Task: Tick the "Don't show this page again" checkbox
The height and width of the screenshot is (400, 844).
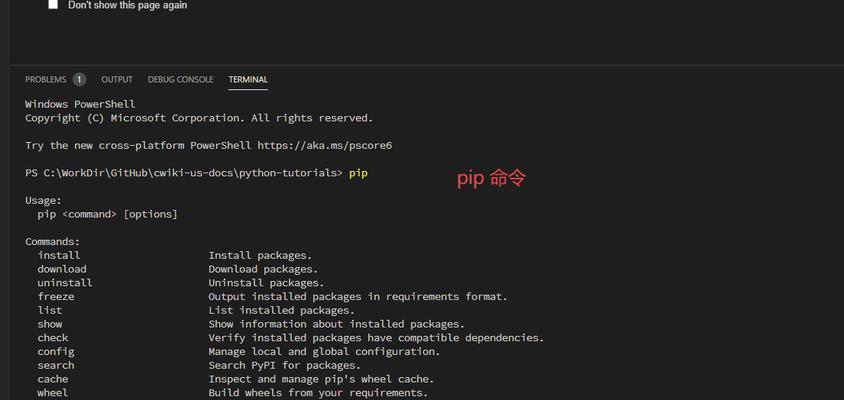Action: tap(53, 5)
